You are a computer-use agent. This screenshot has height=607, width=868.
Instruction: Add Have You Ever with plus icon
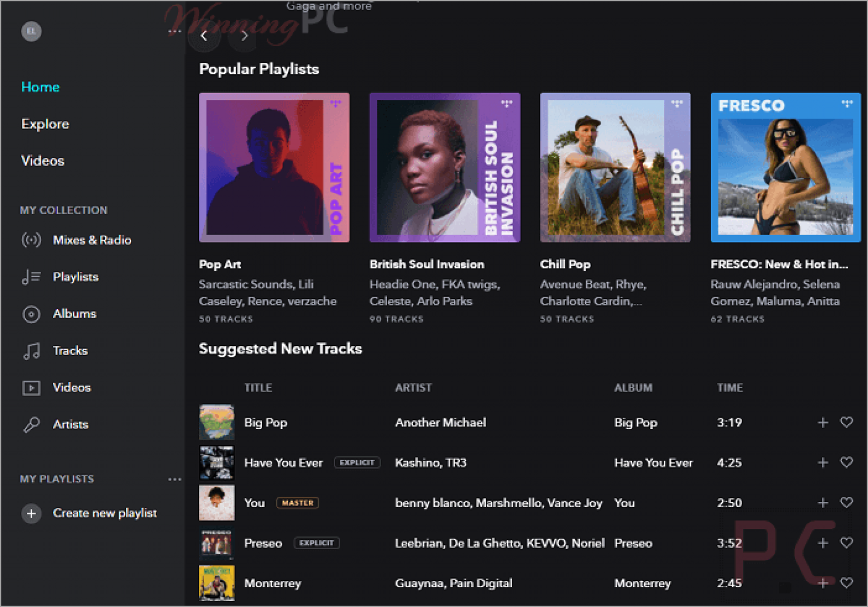coord(823,462)
